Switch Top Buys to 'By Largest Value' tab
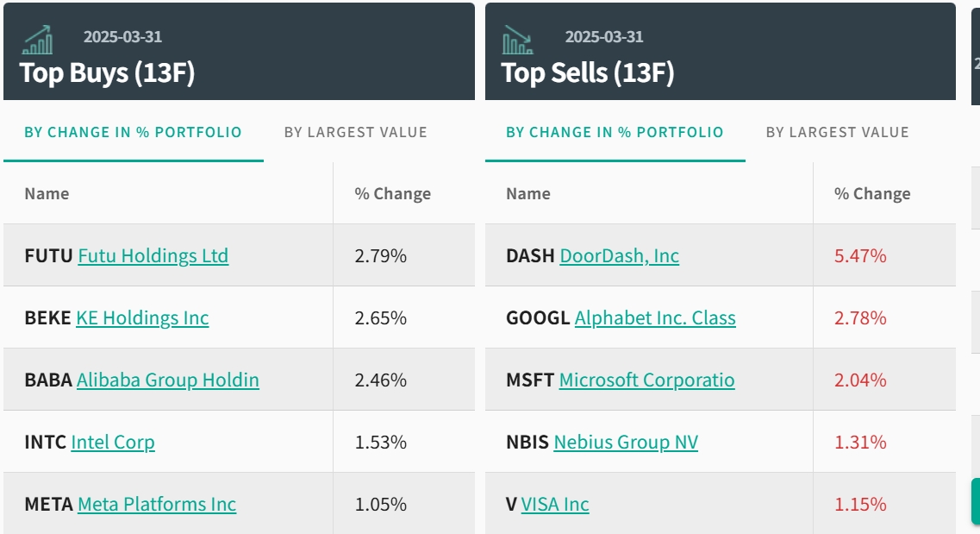980x534 pixels. coord(355,133)
